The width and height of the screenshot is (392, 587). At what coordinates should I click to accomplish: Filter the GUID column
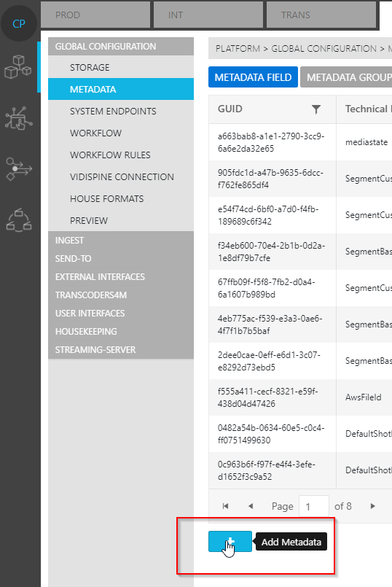(316, 109)
